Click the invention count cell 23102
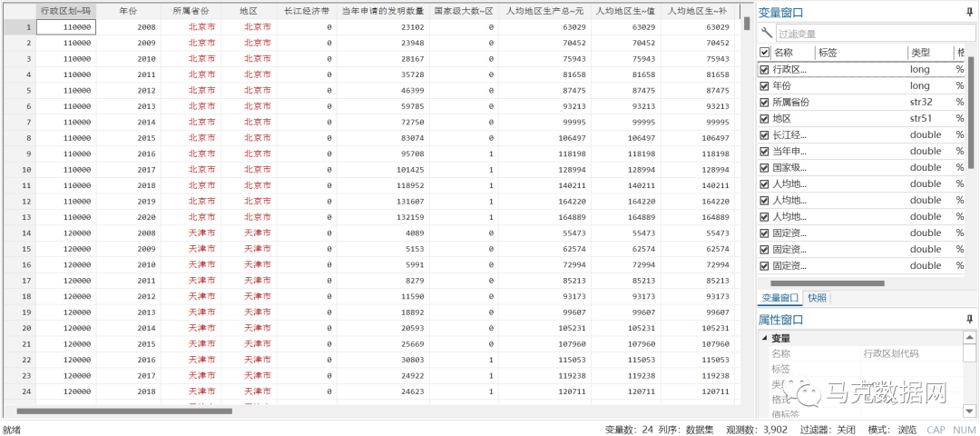 pyautogui.click(x=383, y=27)
